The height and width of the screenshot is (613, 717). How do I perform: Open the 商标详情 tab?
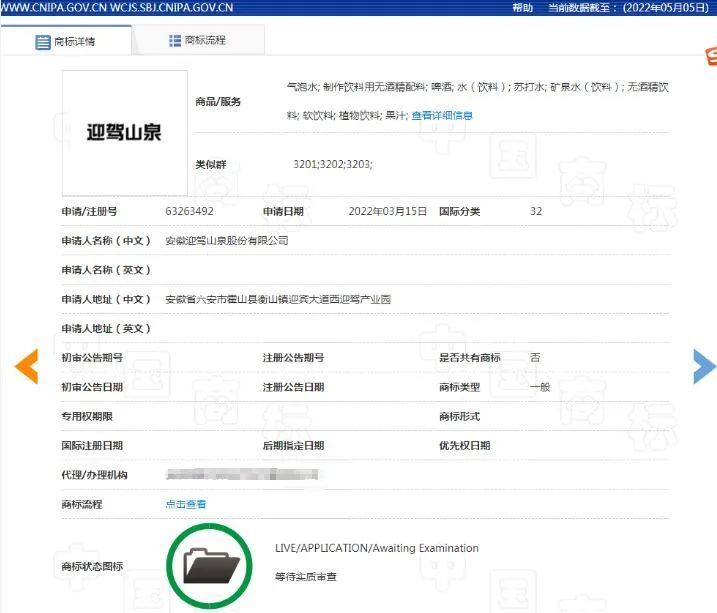66,41
